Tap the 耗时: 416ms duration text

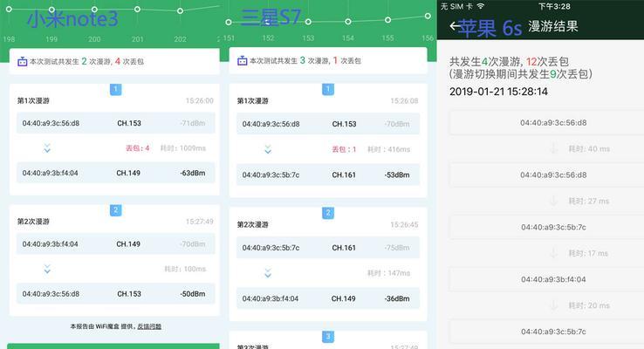click(x=388, y=149)
